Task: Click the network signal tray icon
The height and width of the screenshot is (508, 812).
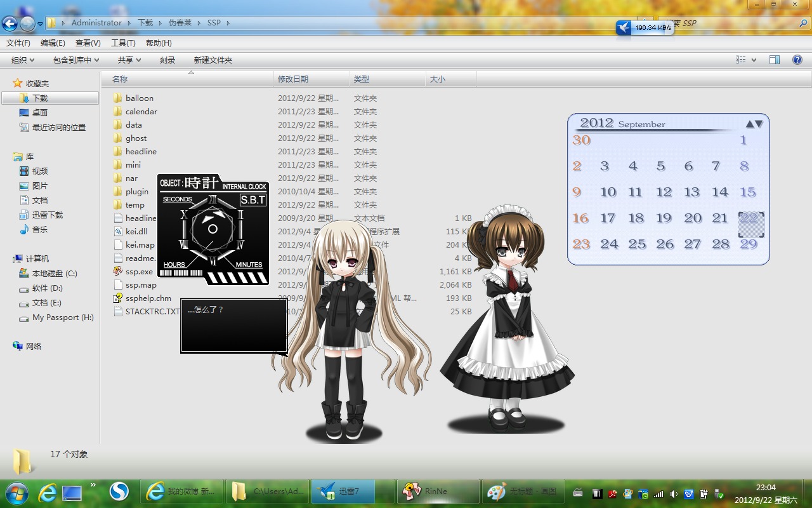Action: point(658,493)
